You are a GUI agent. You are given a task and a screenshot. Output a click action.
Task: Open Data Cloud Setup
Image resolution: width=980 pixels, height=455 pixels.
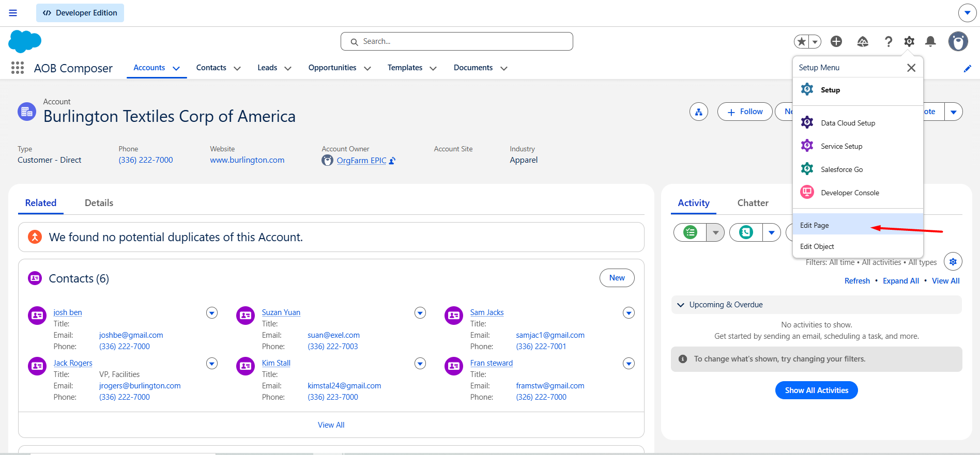(x=858, y=123)
